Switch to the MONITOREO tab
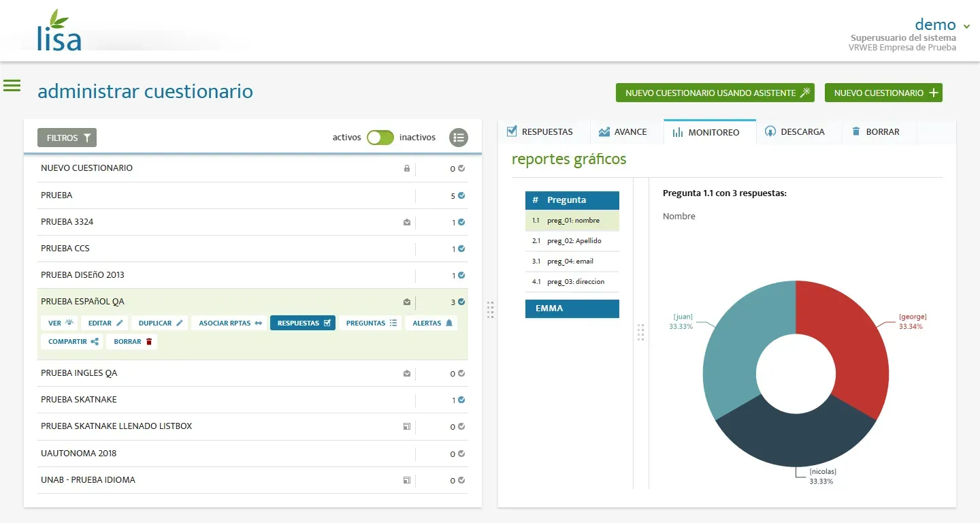 (x=710, y=132)
